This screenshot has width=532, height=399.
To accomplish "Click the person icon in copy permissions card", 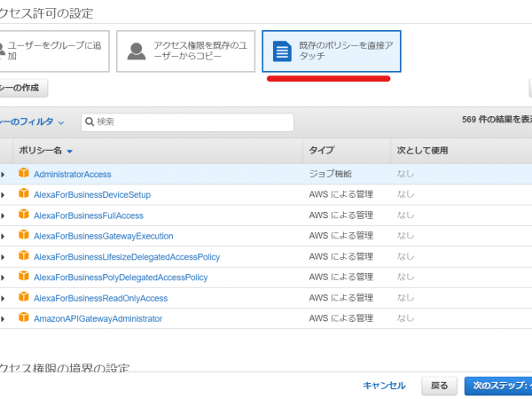I will click(x=137, y=51).
